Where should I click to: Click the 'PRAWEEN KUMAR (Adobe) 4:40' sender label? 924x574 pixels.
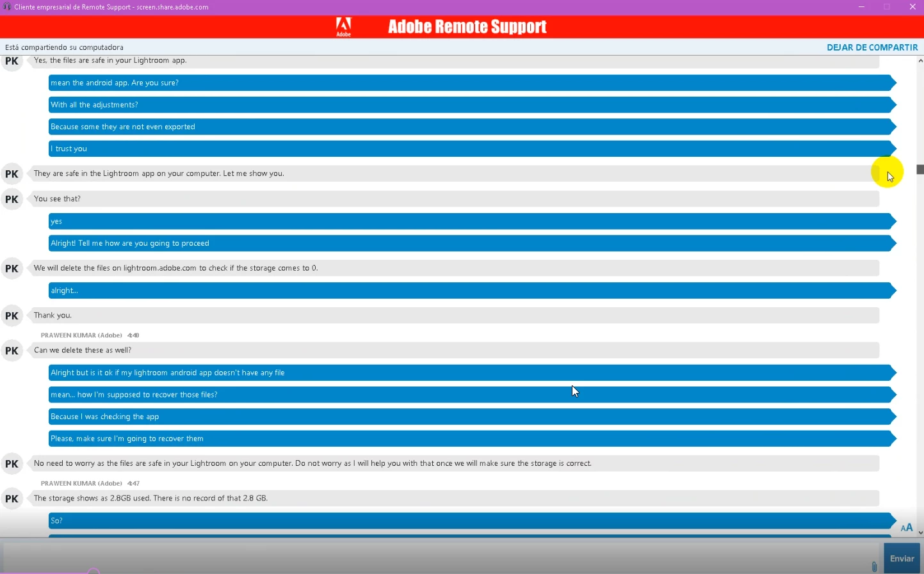click(90, 335)
